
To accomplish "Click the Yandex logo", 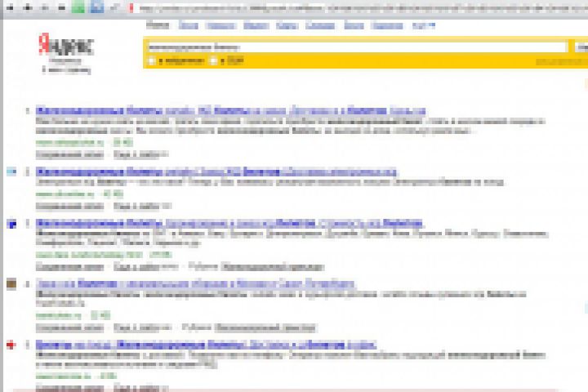I will tap(66, 45).
